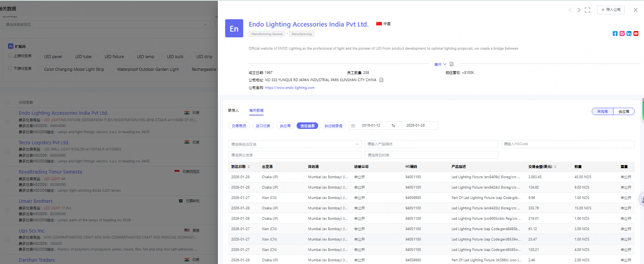Screen dimensions: 644x264
Task: Sort by 到达日期 column arrows
Action: coord(249,167)
